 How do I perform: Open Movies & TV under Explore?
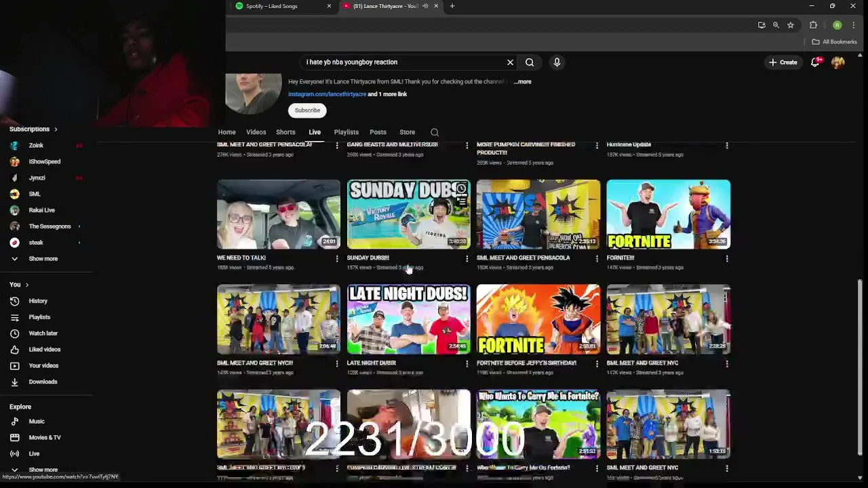(44, 438)
